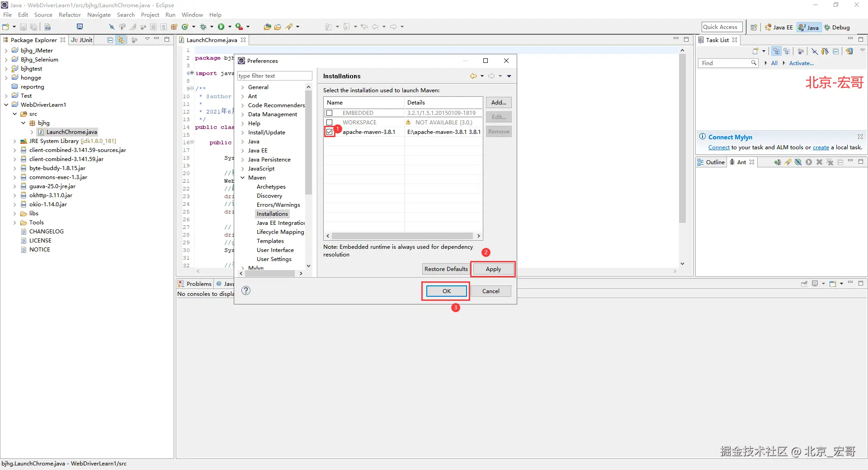Switch to the JUnit tab
This screenshot has width=868, height=470.
(x=82, y=40)
